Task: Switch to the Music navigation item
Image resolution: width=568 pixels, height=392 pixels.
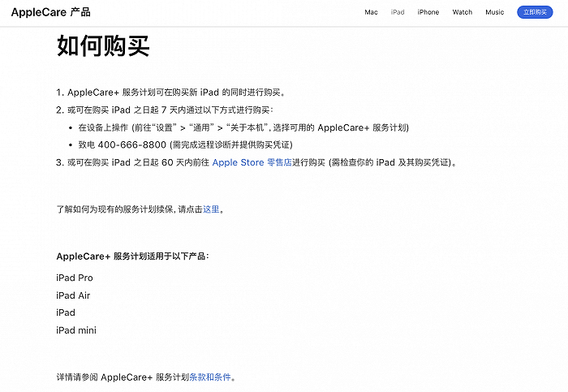Action: click(494, 12)
